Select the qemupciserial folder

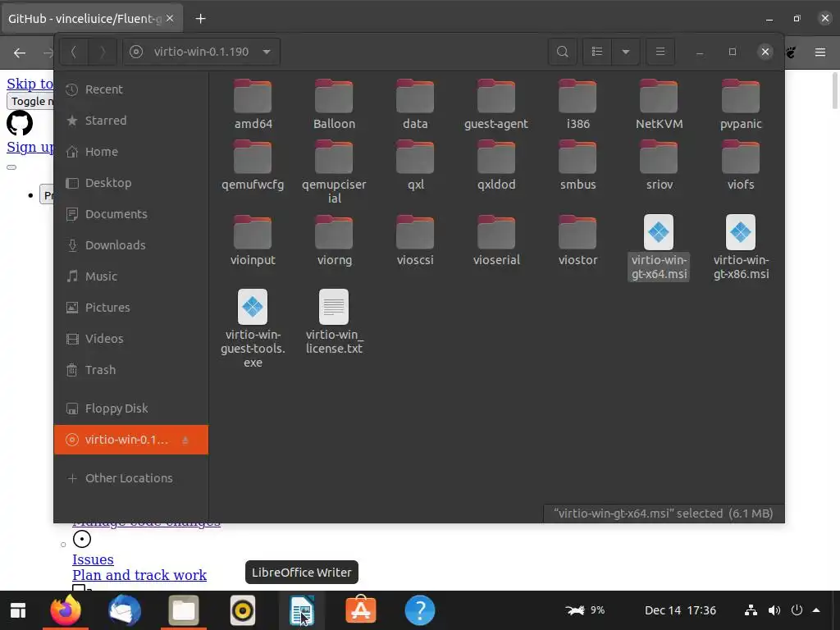[x=335, y=172]
